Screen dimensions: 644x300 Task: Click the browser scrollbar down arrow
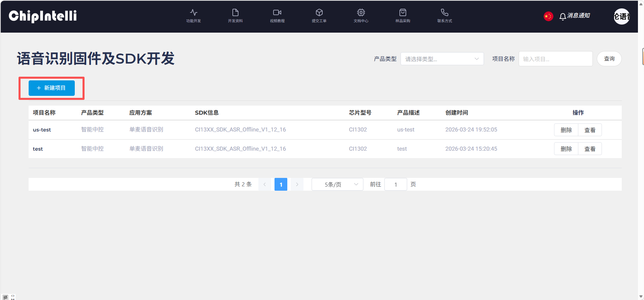point(641,296)
